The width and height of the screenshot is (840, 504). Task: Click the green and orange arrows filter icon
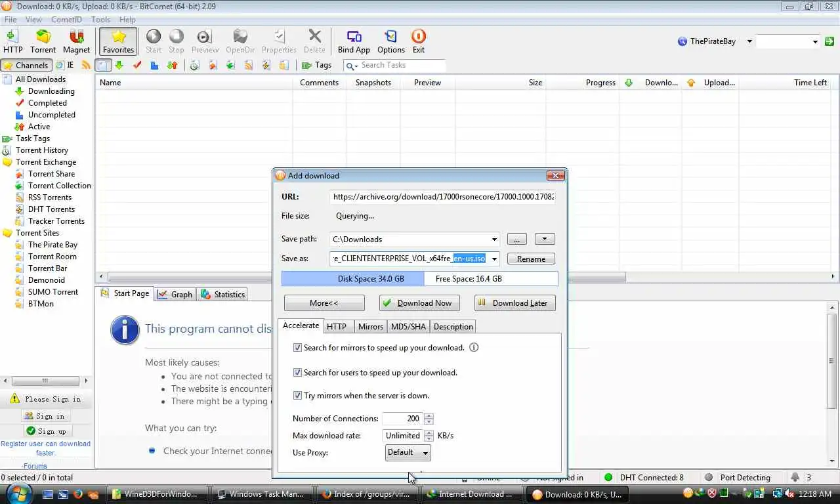(x=173, y=65)
